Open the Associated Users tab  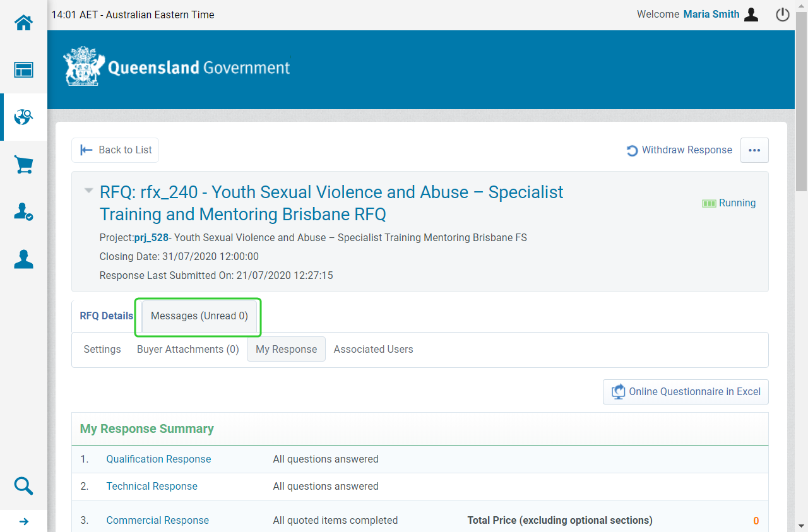coord(373,350)
